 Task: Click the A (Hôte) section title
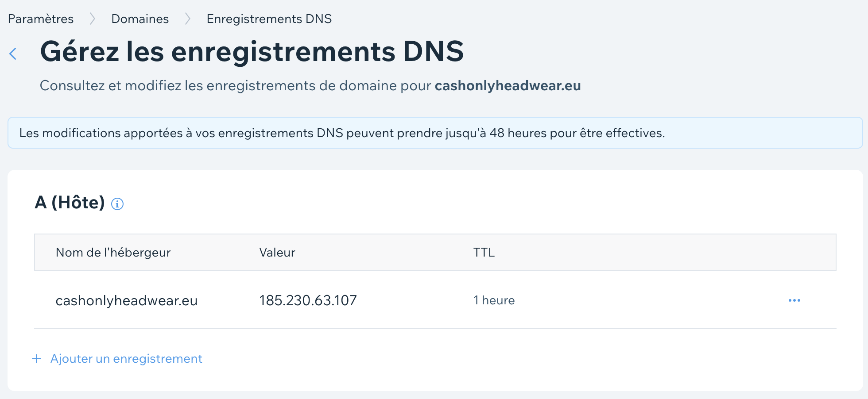(70, 203)
